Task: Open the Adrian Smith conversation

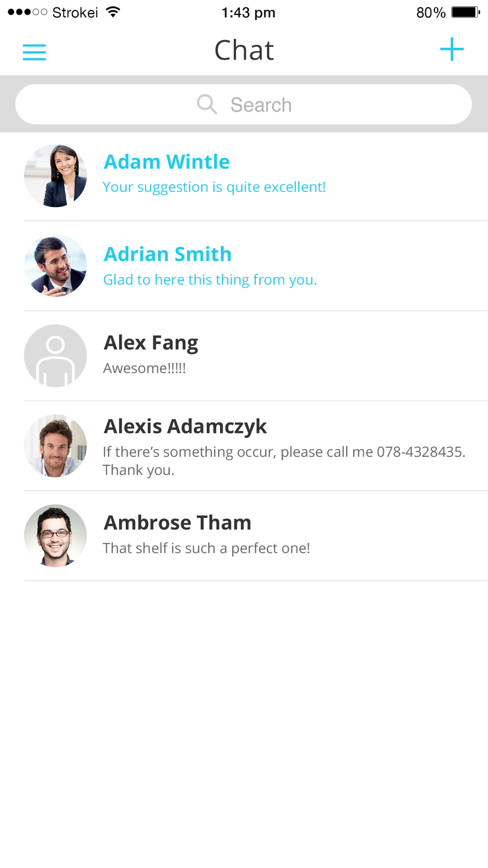Action: (x=168, y=254)
